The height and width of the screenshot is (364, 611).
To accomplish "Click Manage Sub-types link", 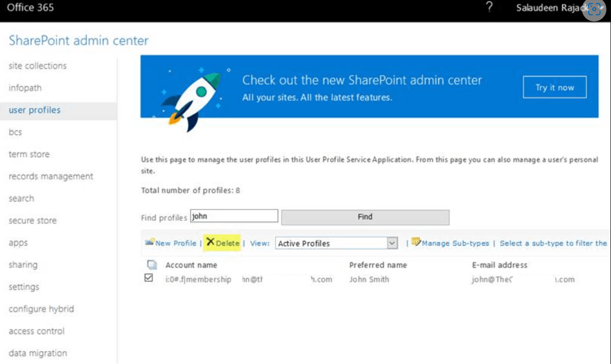I will click(x=455, y=243).
